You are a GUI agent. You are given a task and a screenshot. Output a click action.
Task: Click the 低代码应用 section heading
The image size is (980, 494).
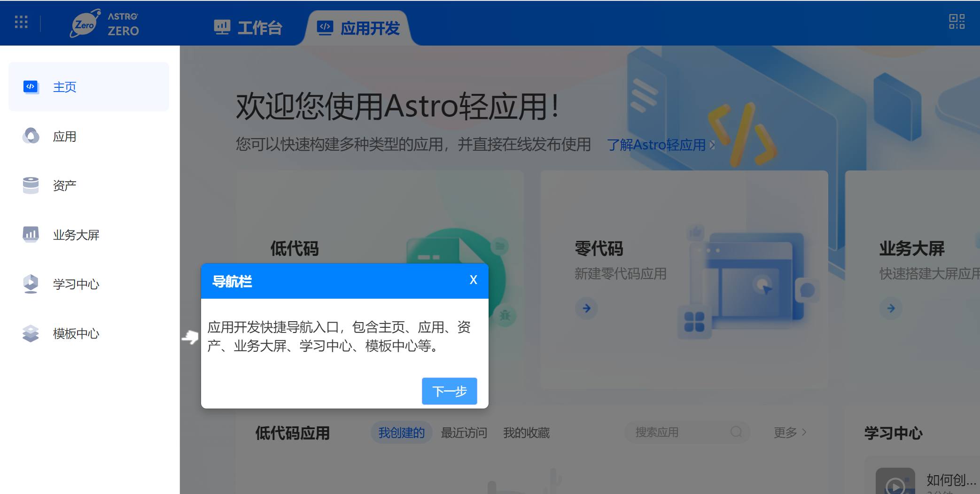(293, 433)
